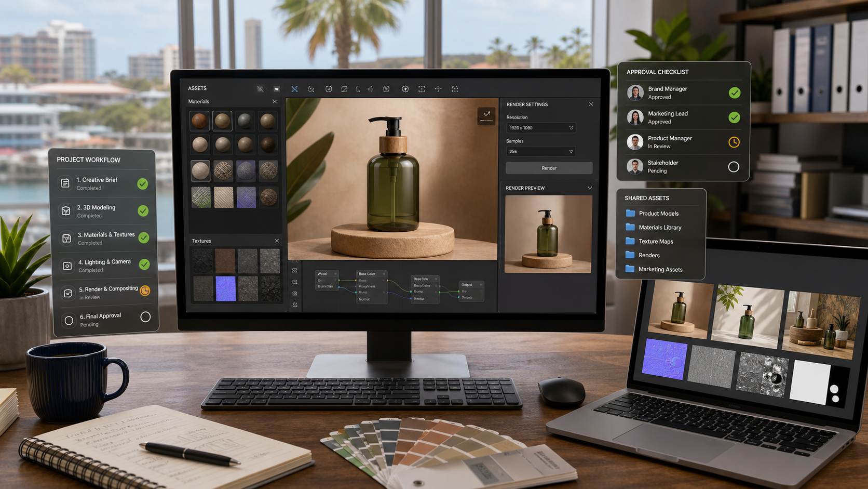Click the Lighting & Camera step icon

coord(67,266)
